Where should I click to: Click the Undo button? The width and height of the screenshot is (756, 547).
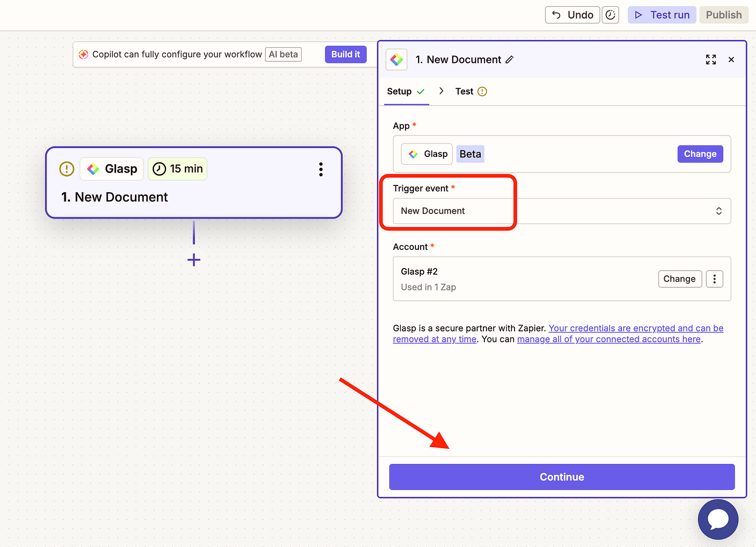click(x=572, y=15)
